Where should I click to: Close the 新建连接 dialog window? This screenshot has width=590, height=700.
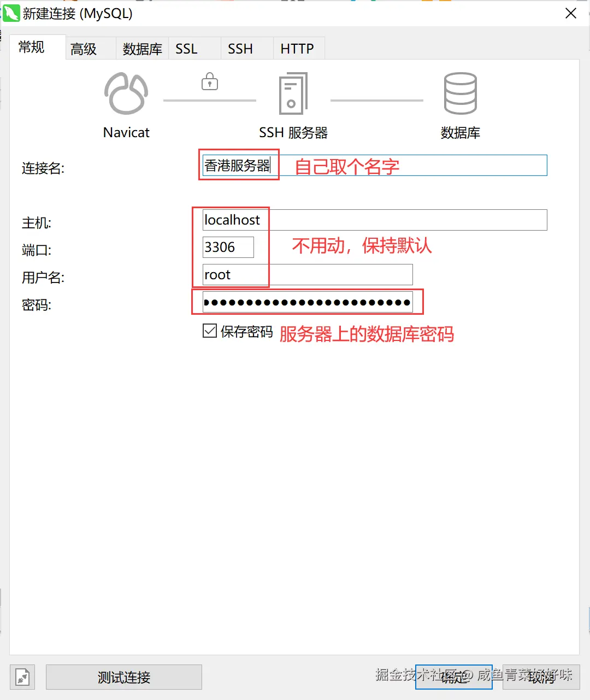pyautogui.click(x=571, y=13)
